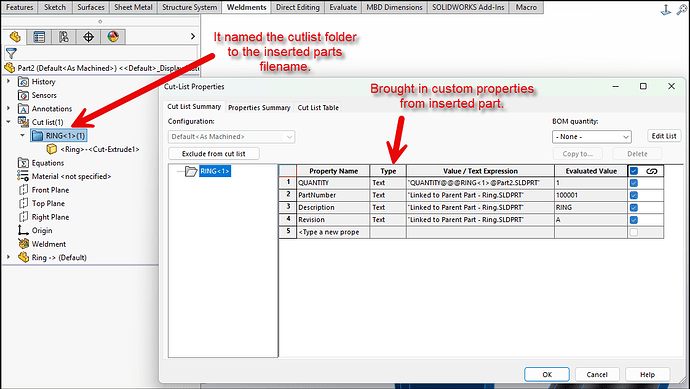Click the RING<1>(1) folder icon in tree

coord(37,136)
